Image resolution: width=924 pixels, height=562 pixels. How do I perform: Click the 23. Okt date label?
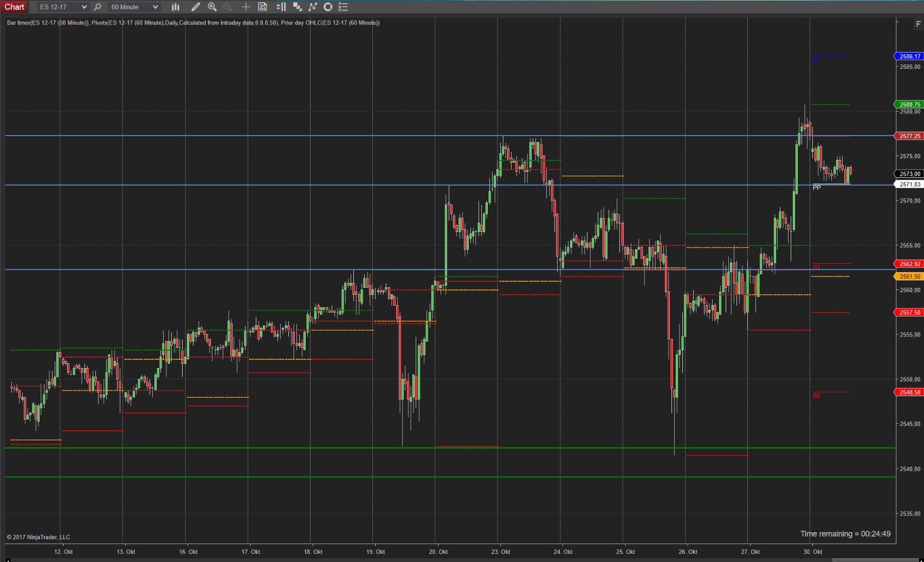click(501, 552)
